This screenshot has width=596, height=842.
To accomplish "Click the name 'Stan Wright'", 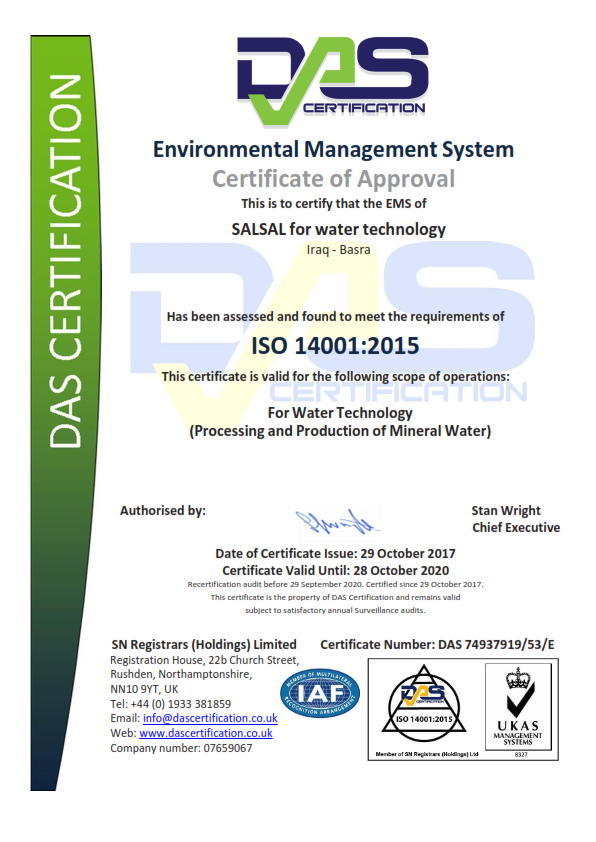I will 506,511.
